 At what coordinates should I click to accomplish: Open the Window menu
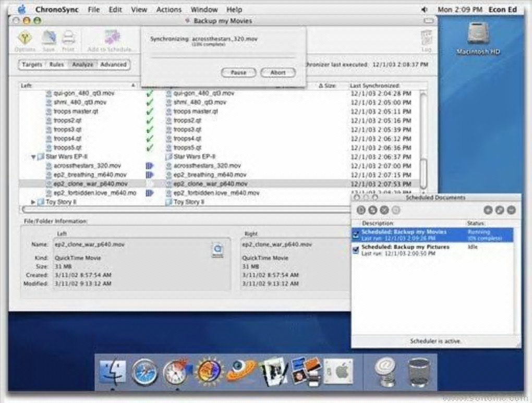204,10
